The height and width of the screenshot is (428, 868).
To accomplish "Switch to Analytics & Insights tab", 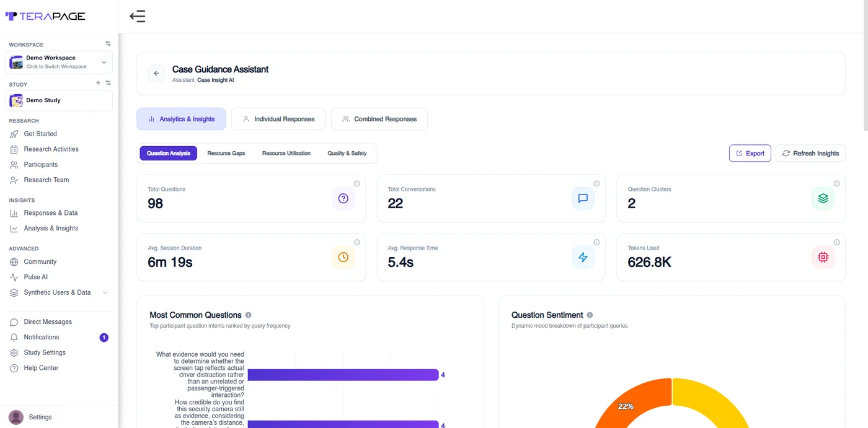I will pos(181,119).
